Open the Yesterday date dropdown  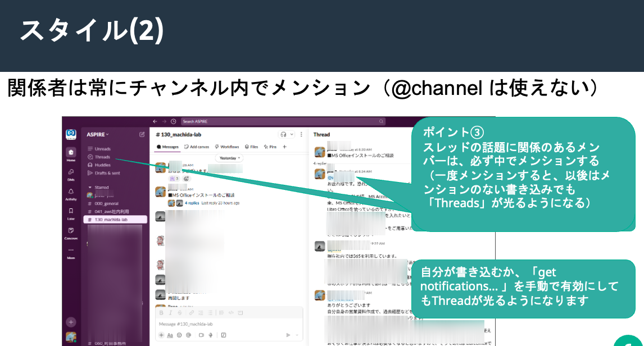pyautogui.click(x=229, y=158)
